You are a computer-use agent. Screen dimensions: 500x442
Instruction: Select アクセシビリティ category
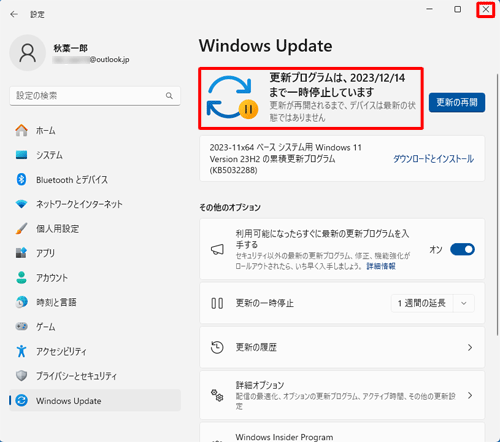coord(95,351)
